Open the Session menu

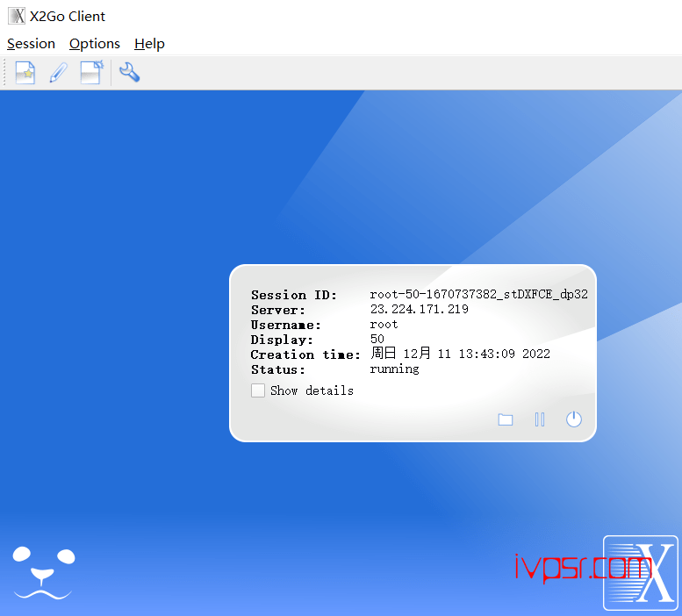coord(31,44)
